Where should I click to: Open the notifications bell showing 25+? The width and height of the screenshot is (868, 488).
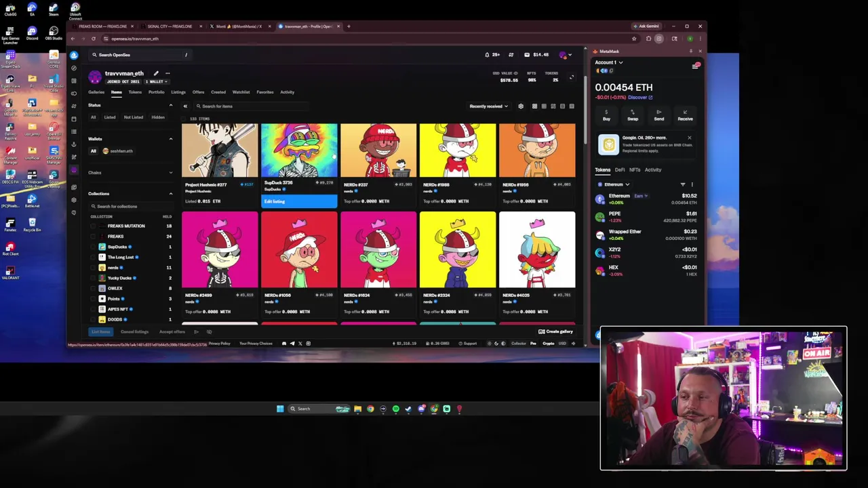coord(492,55)
